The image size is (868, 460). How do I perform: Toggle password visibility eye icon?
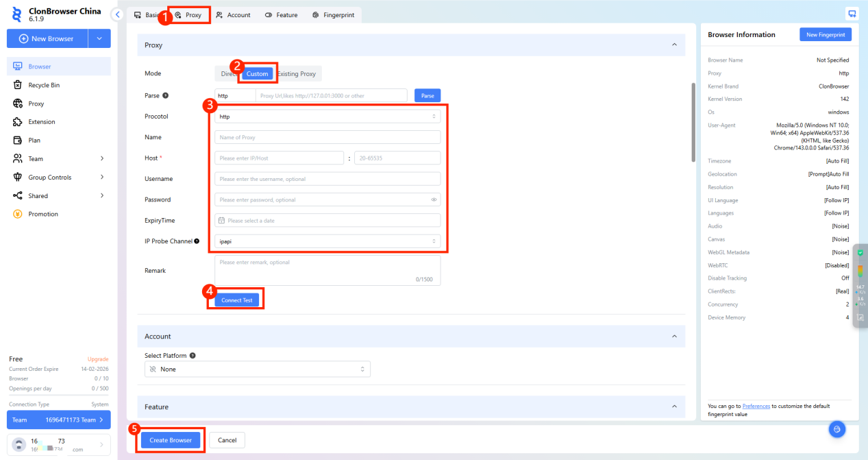pos(434,200)
